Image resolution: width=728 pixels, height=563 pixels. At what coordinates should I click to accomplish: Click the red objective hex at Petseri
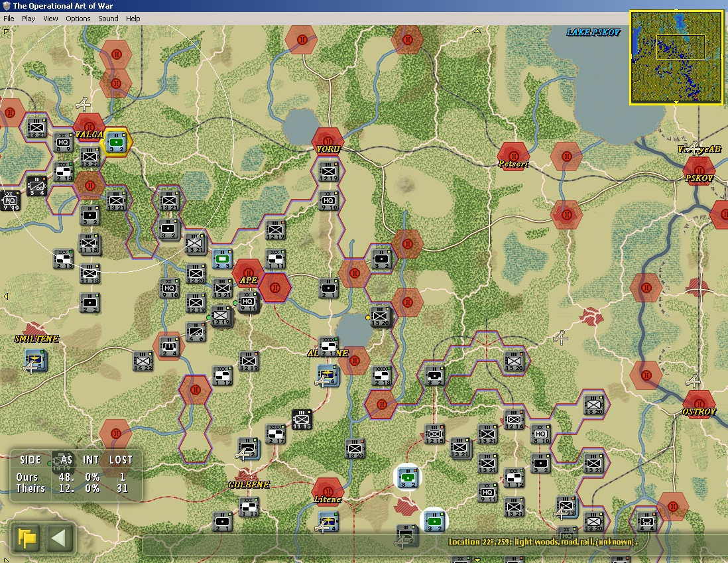coord(513,156)
